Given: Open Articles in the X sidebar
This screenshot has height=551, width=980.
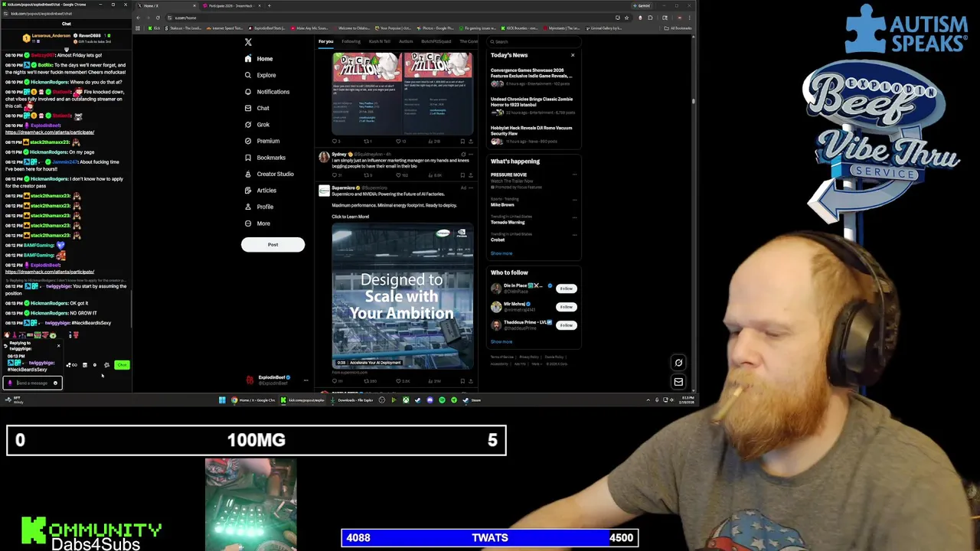Looking at the screenshot, I should (260, 191).
